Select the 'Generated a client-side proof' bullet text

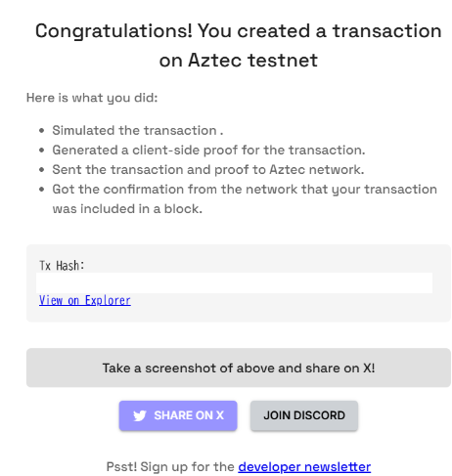(208, 151)
